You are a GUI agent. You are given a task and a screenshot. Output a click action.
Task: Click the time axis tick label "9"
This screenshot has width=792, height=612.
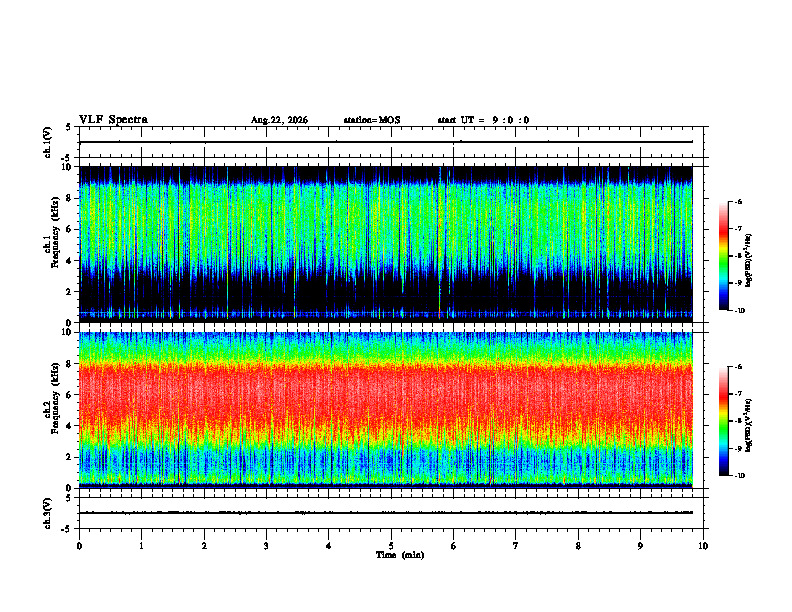tap(640, 546)
